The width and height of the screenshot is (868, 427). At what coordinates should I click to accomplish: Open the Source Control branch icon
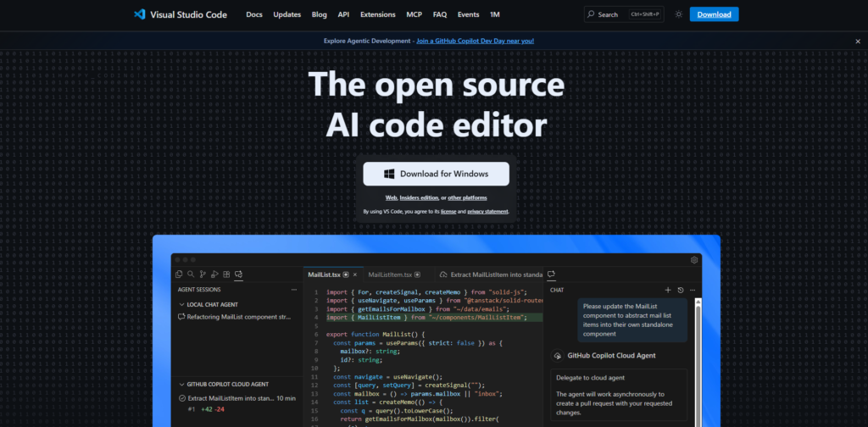(203, 274)
